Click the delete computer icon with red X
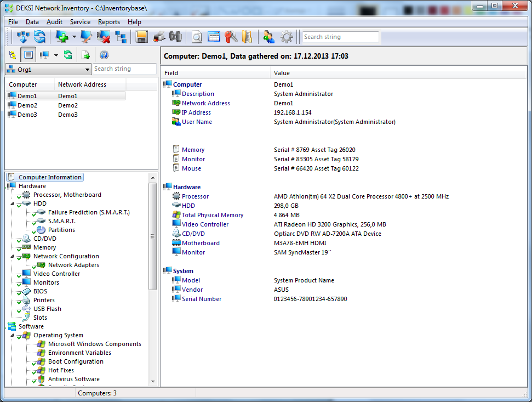 [104, 37]
